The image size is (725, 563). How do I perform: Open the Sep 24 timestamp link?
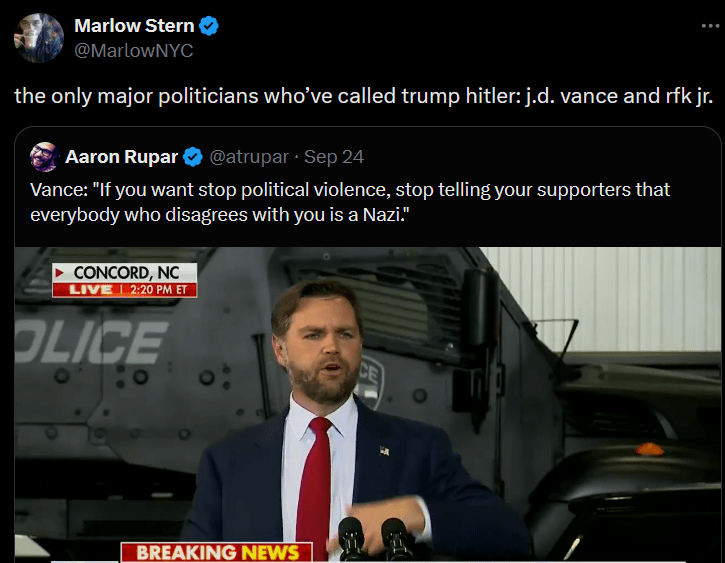(334, 157)
